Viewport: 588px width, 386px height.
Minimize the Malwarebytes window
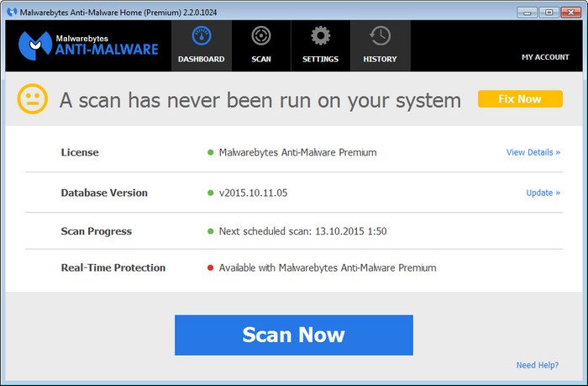point(527,13)
